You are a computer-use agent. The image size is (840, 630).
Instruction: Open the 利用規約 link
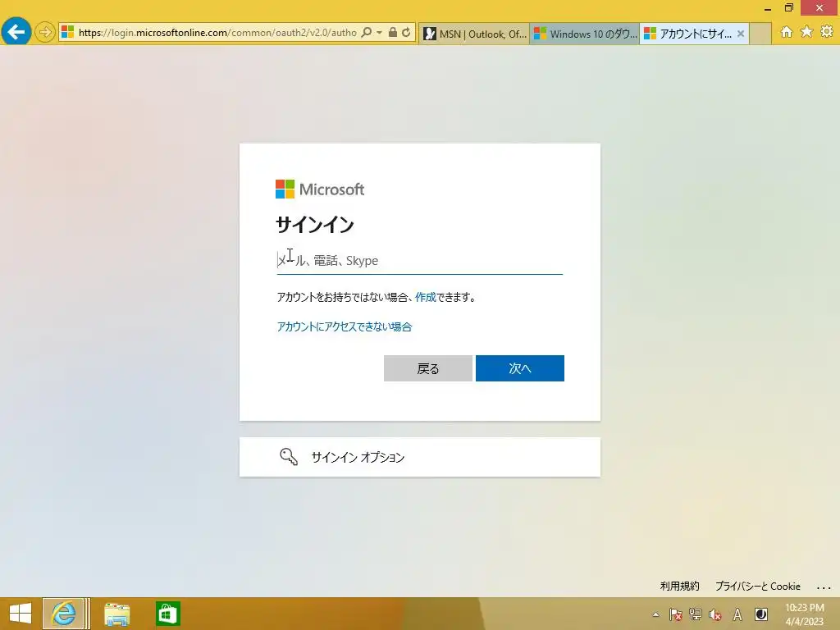[x=679, y=586]
